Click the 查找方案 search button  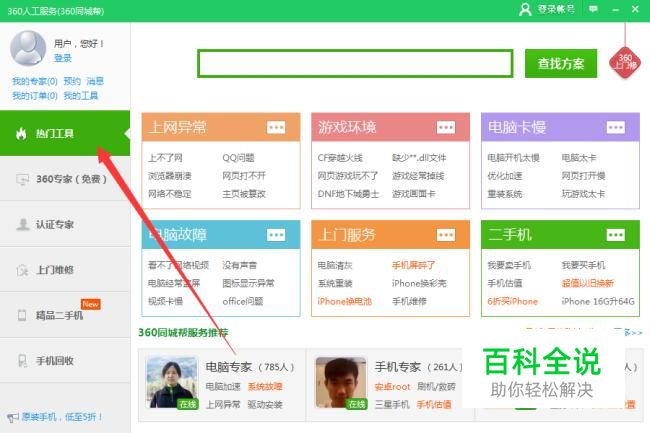click(x=561, y=63)
